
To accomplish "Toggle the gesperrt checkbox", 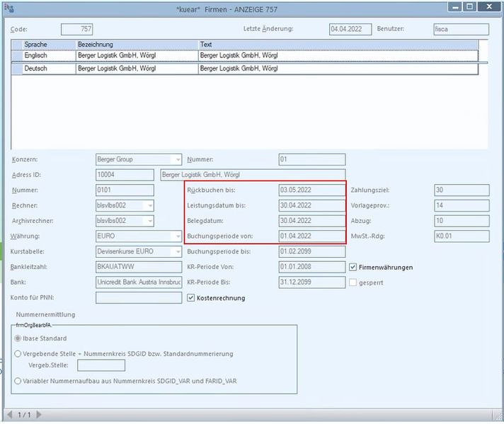I will (x=353, y=282).
